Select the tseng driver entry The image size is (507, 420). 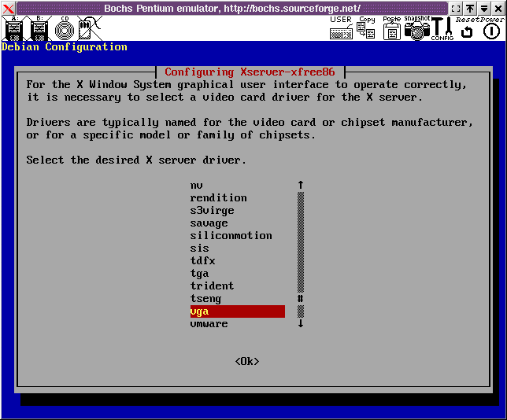205,299
